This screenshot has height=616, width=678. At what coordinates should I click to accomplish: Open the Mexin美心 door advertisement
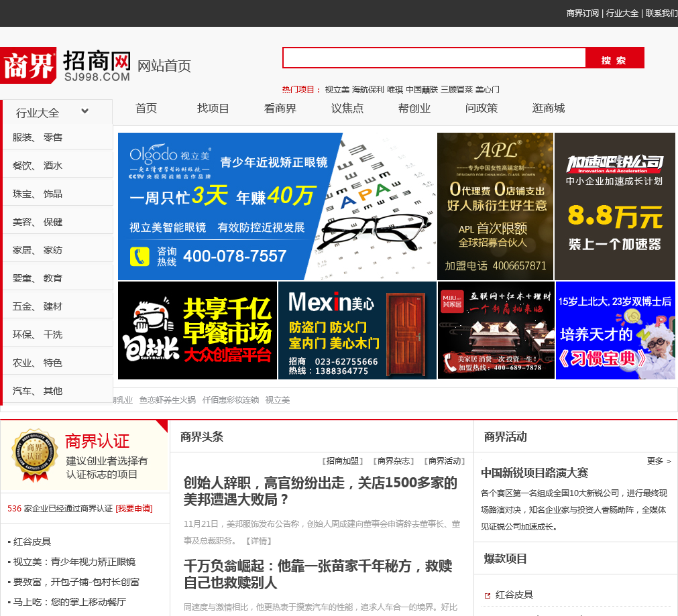pos(357,330)
